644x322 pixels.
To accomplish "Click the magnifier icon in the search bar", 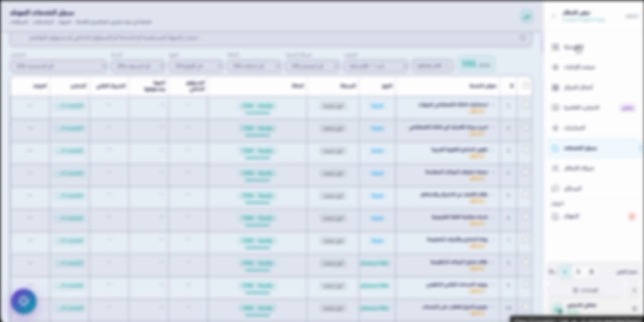I will (523, 38).
